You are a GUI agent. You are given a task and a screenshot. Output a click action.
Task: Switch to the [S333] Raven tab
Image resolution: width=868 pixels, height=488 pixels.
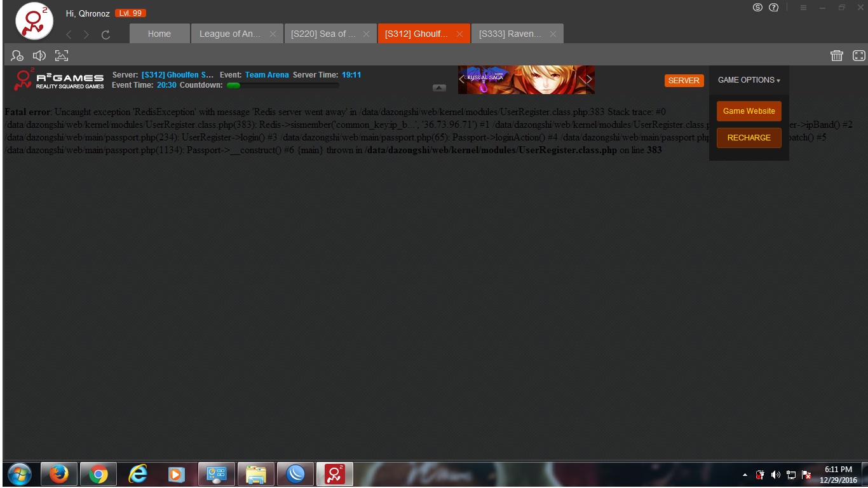tap(510, 34)
